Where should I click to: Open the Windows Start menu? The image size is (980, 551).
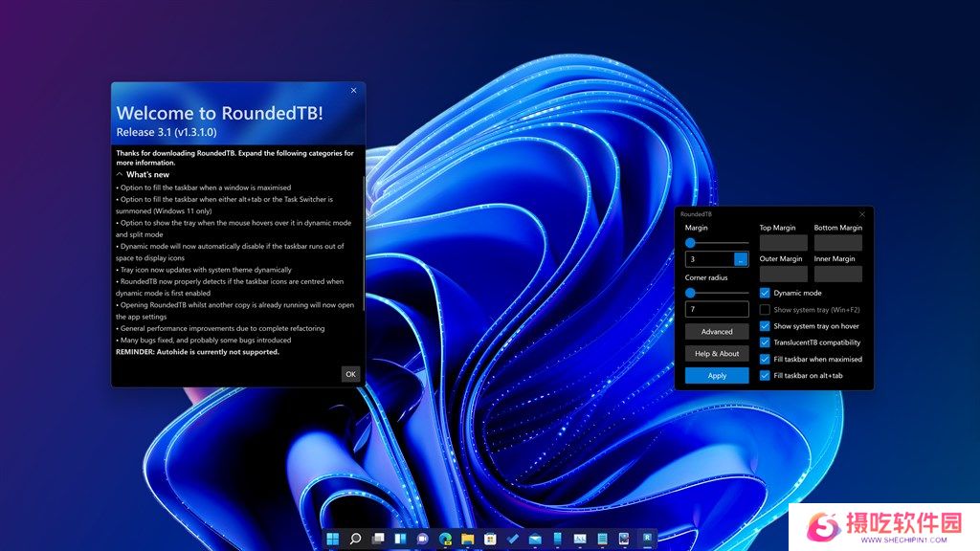tap(332, 539)
